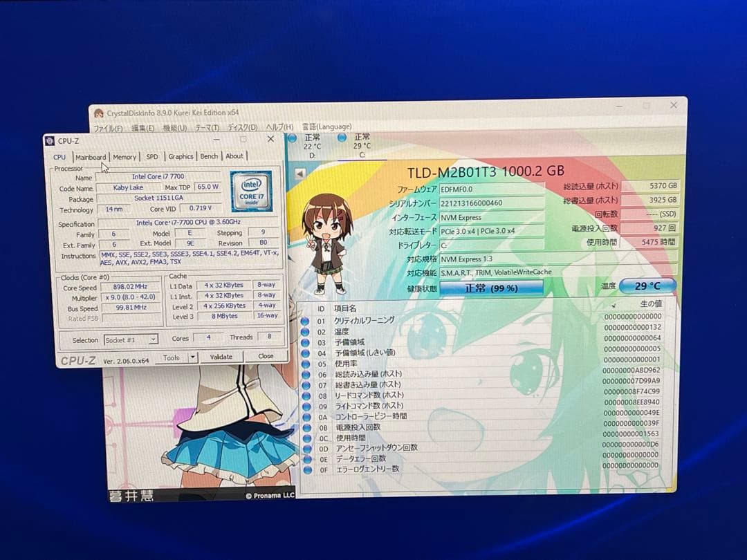Open the テーマ(T) menu in CrystalDiskInfo

coord(207,128)
